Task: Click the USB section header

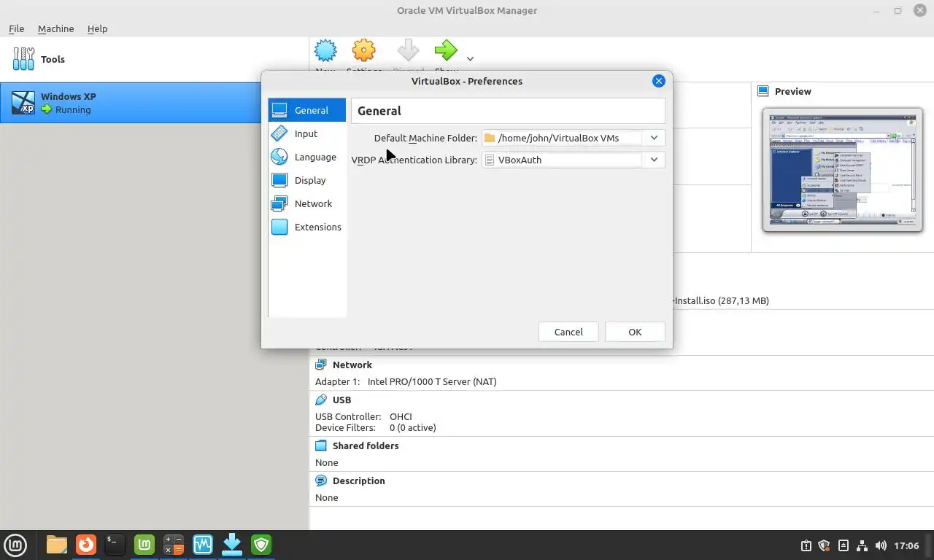Action: coord(341,400)
